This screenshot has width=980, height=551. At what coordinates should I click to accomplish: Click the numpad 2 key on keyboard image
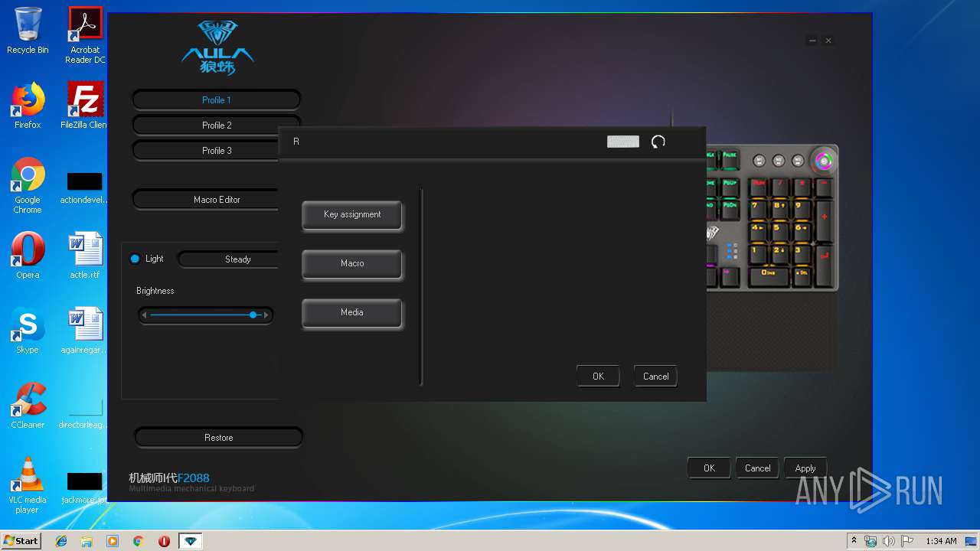click(x=780, y=254)
